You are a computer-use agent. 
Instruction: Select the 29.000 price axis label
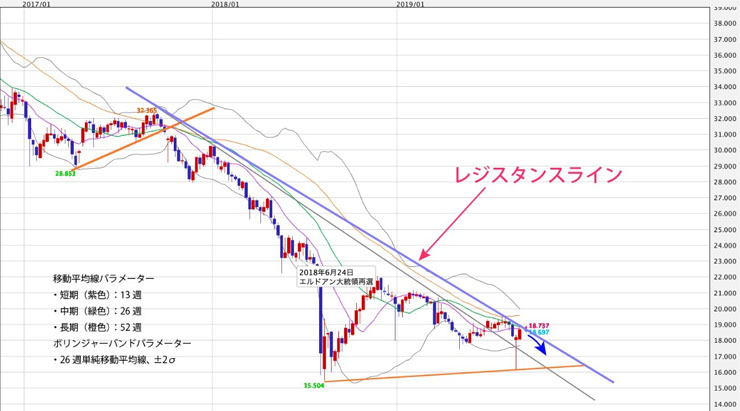point(726,166)
